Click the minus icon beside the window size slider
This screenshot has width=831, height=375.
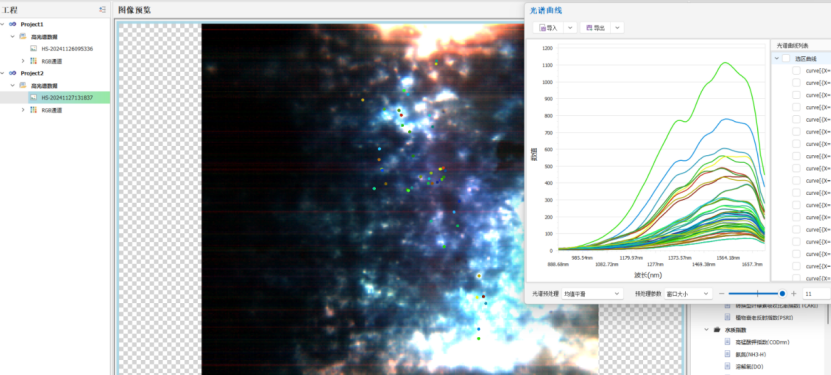click(x=721, y=293)
